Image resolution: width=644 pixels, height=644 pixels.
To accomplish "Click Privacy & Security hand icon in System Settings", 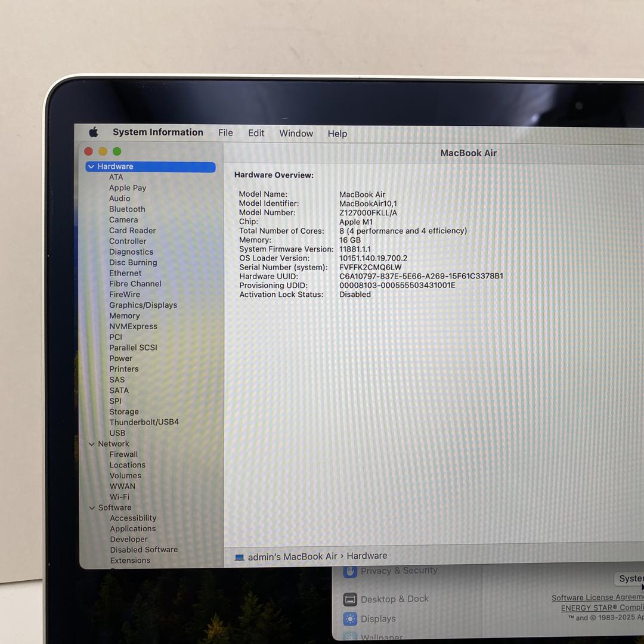I will (x=350, y=571).
